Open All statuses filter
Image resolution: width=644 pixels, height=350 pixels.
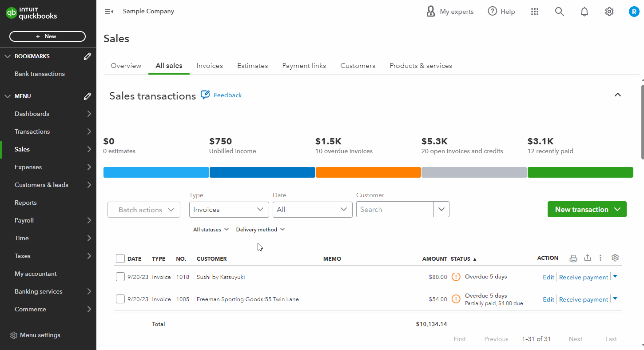click(x=211, y=230)
